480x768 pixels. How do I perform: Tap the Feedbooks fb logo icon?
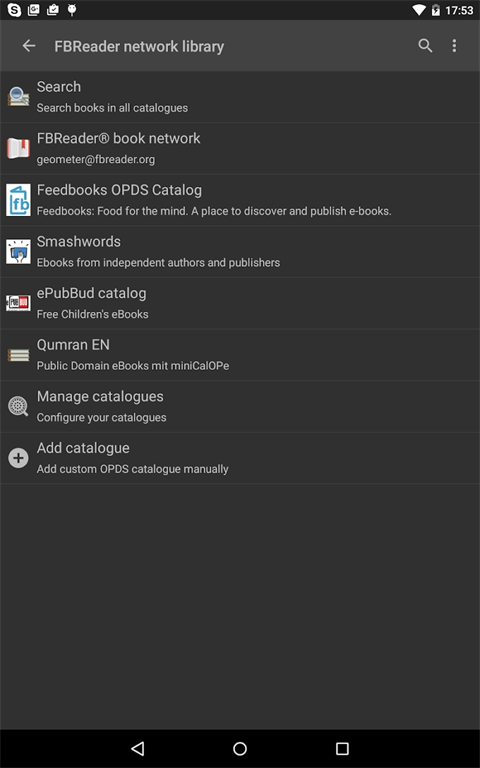click(18, 200)
